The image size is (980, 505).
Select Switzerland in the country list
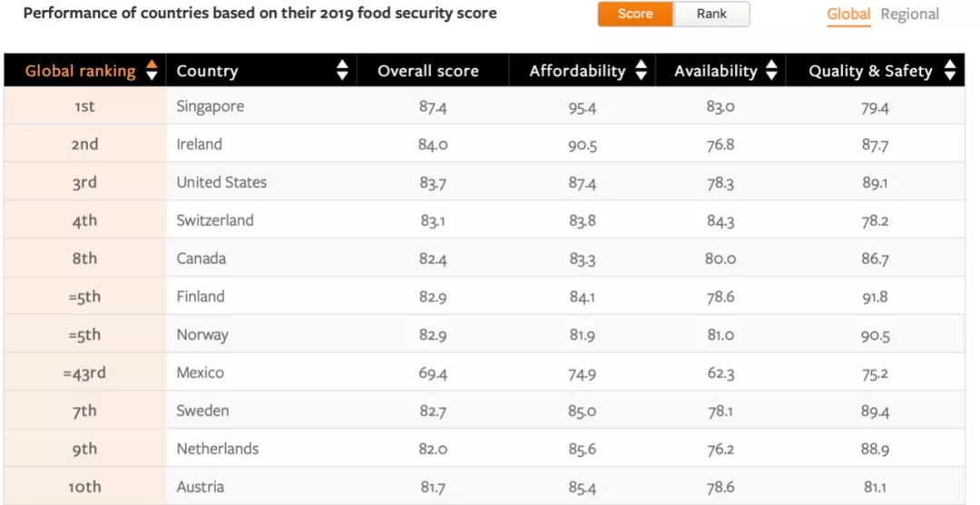(x=215, y=221)
